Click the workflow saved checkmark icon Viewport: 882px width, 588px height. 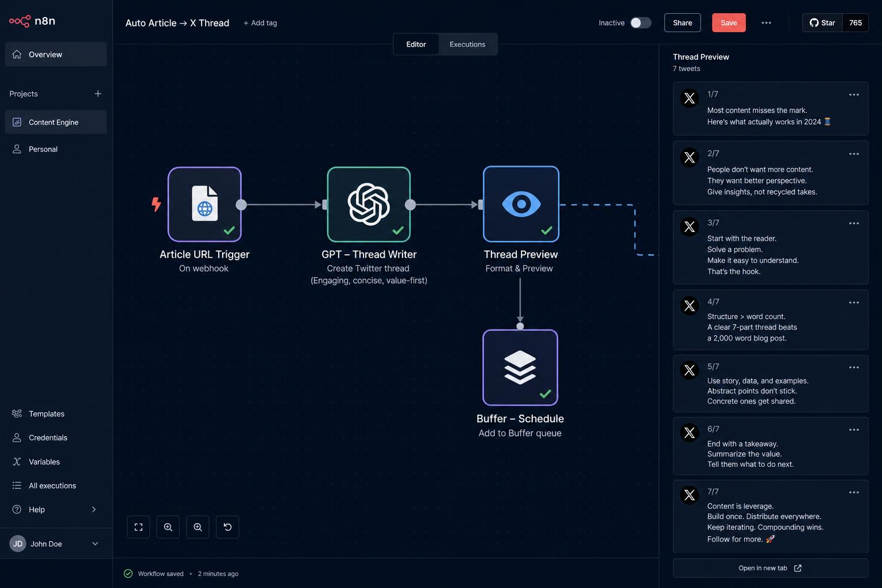coord(128,574)
